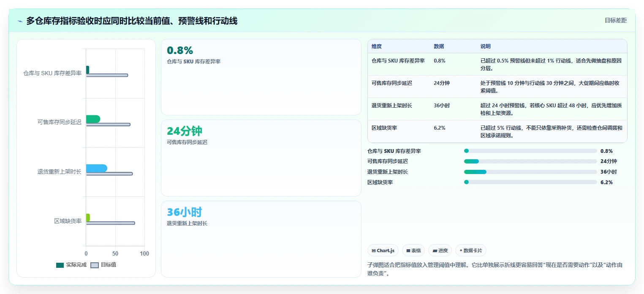The image size is (644, 294).
Task: Click the Chart.js chip
Action: (x=383, y=250)
